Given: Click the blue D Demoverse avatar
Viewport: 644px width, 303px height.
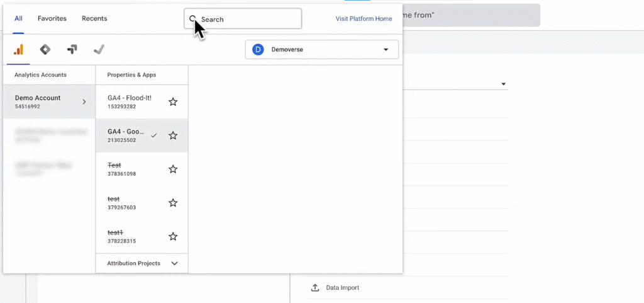Looking at the screenshot, I should click(258, 50).
